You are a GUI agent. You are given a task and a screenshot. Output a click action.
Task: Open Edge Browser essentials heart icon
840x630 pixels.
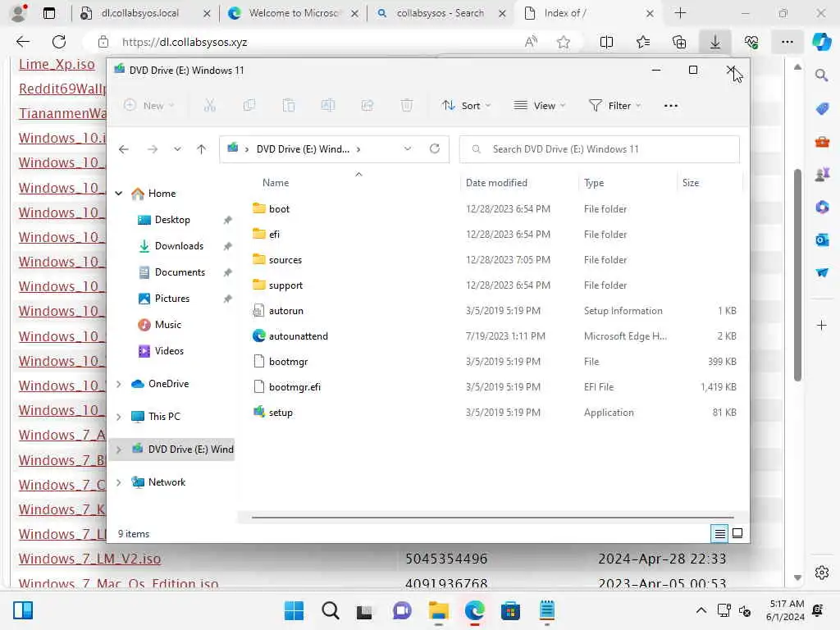click(751, 42)
